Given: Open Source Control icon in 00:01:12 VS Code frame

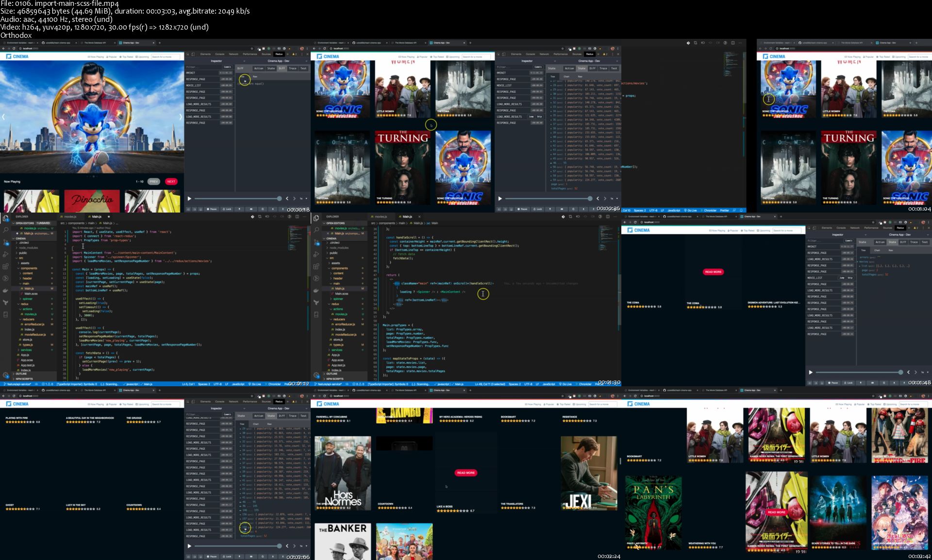Looking at the screenshot, I should pos(5,242).
